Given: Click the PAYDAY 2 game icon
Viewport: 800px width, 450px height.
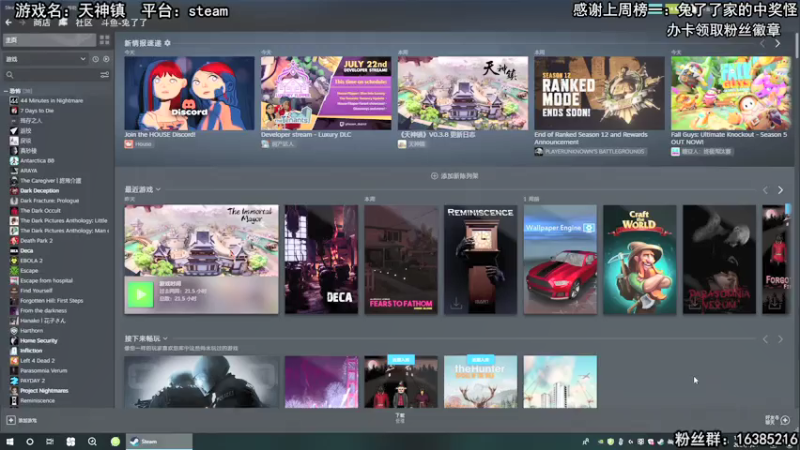Looking at the screenshot, I should point(14,381).
